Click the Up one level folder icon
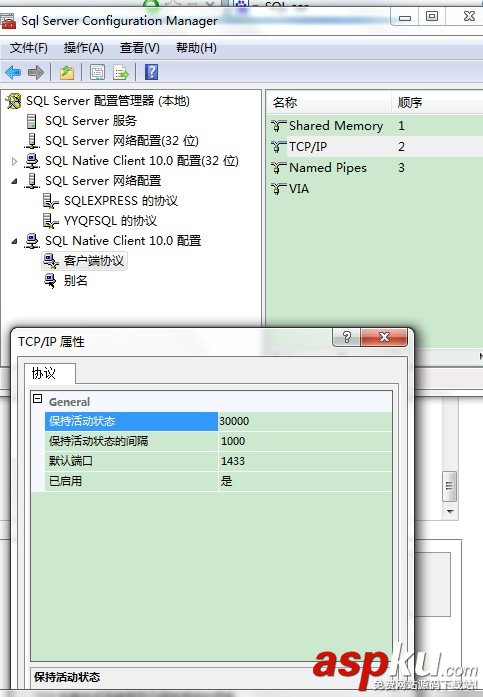This screenshot has height=697, width=483. pos(67,72)
